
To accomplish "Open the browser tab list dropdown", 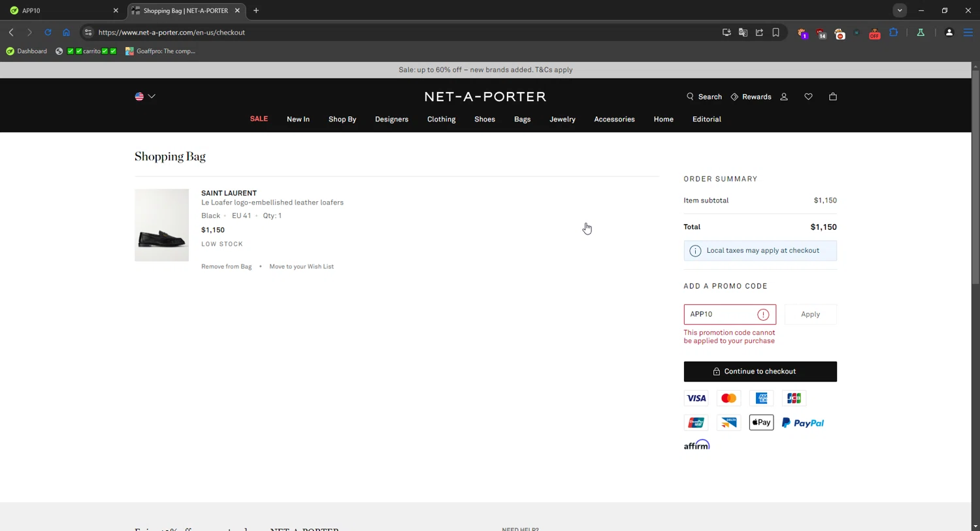I will tap(900, 10).
